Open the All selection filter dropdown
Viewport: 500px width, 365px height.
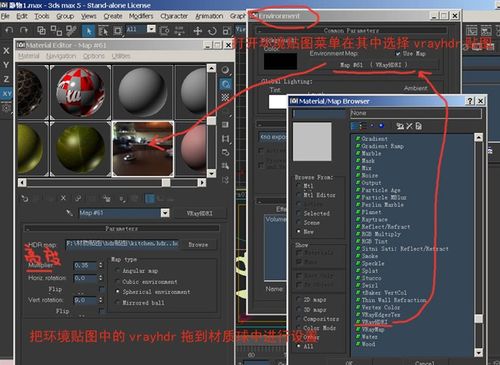pos(151,29)
